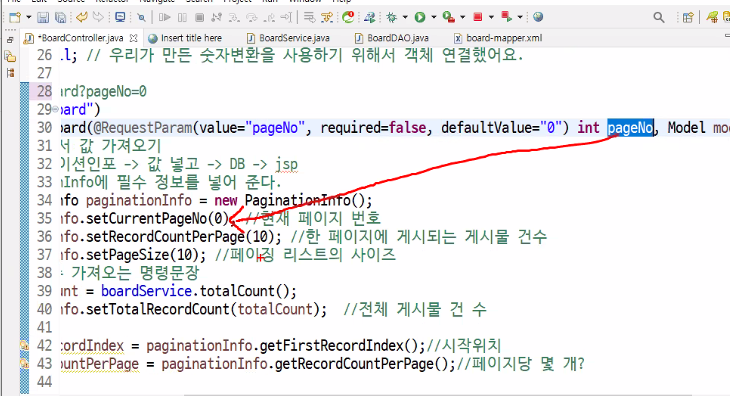Click setRecordCountPerPage on line 36
The width and height of the screenshot is (730, 396).
point(165,236)
